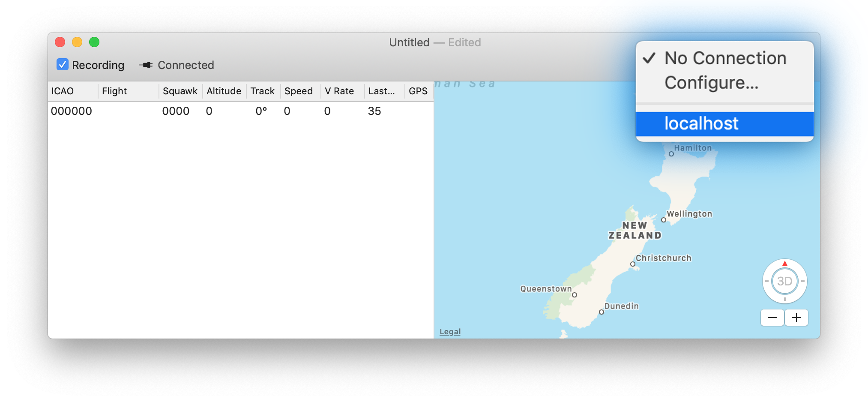
Task: Zoom out the map with minus button
Action: coord(772,318)
